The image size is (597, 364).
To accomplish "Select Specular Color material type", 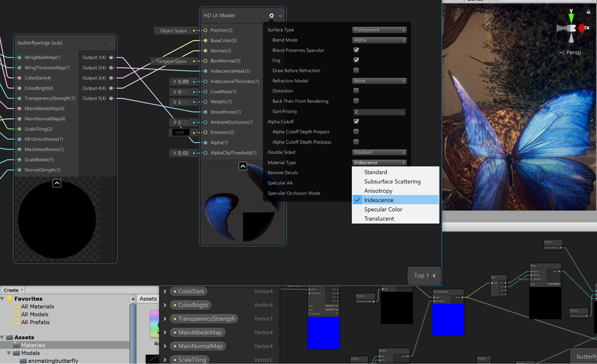I will tap(395, 209).
